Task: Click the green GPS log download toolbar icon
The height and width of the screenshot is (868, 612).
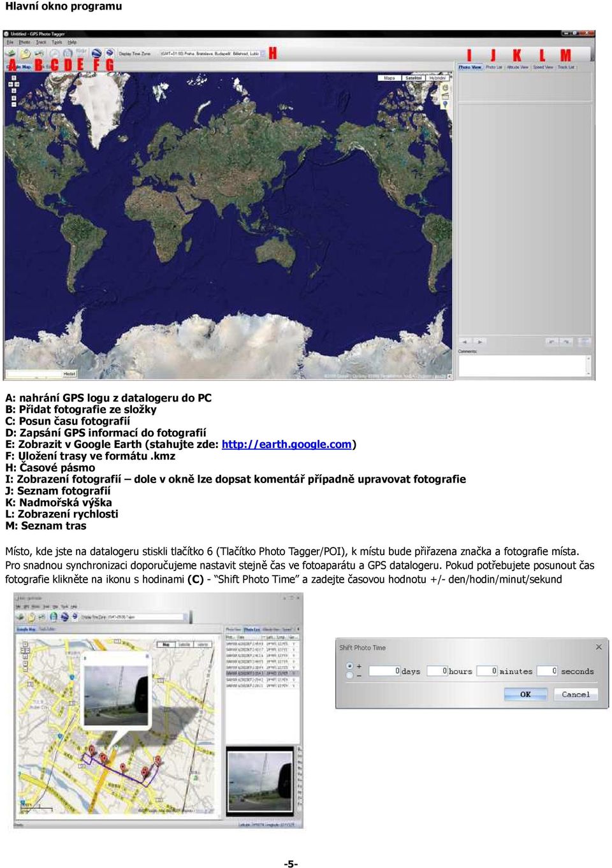Action: (x=11, y=54)
